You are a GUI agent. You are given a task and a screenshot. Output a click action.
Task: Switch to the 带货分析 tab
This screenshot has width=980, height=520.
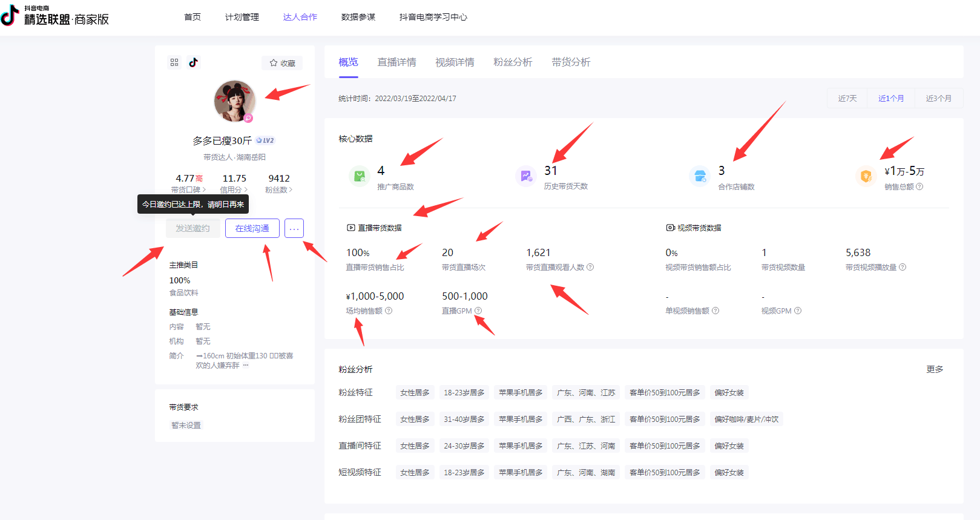tap(571, 62)
